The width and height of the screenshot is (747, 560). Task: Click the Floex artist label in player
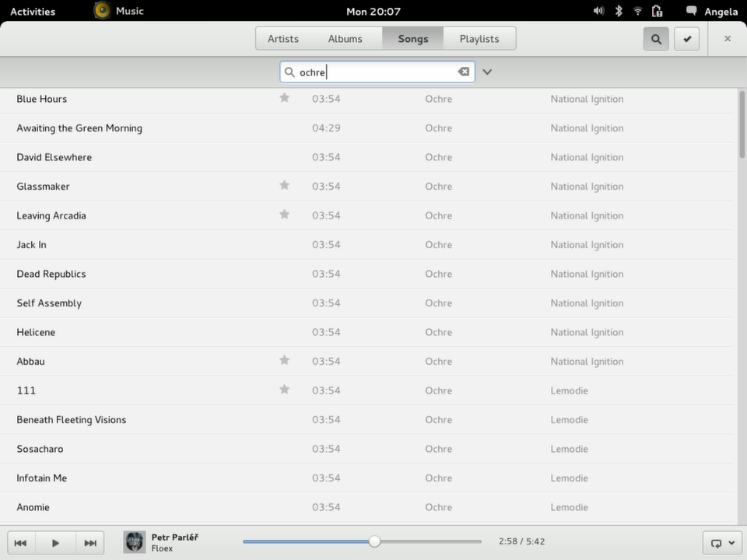tap(162, 548)
